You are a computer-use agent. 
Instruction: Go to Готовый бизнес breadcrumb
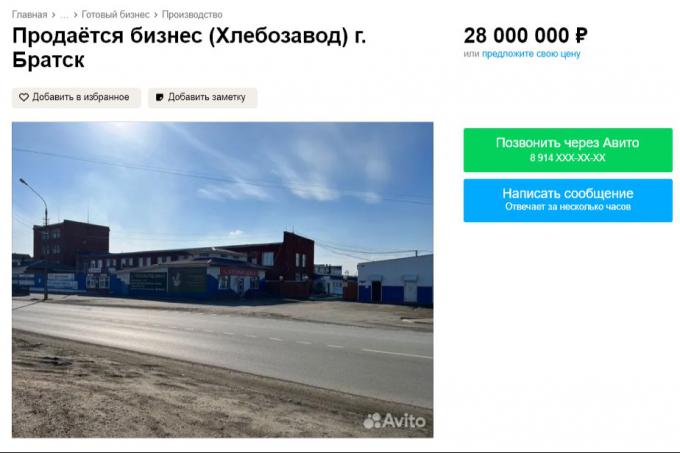[115, 15]
